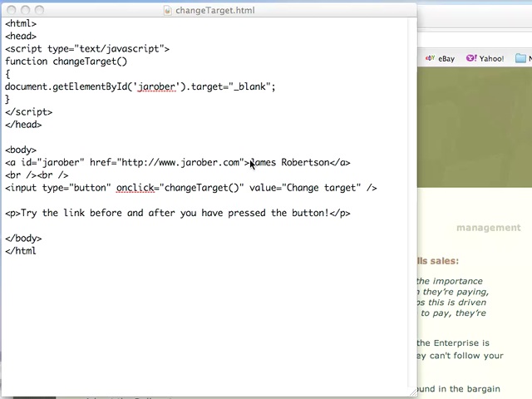Click 'lls sales:' heading in browser page
The height and width of the screenshot is (399, 532).
point(438,261)
